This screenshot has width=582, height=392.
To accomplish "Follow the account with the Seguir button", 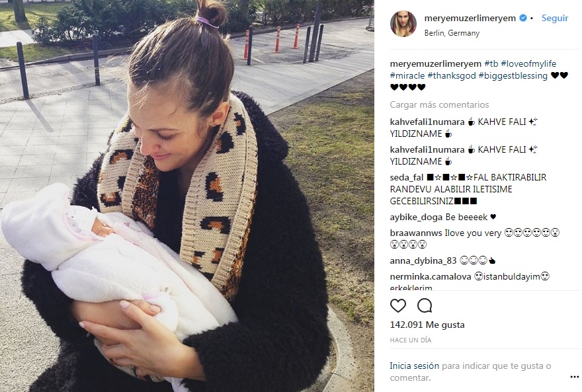I will [x=554, y=18].
